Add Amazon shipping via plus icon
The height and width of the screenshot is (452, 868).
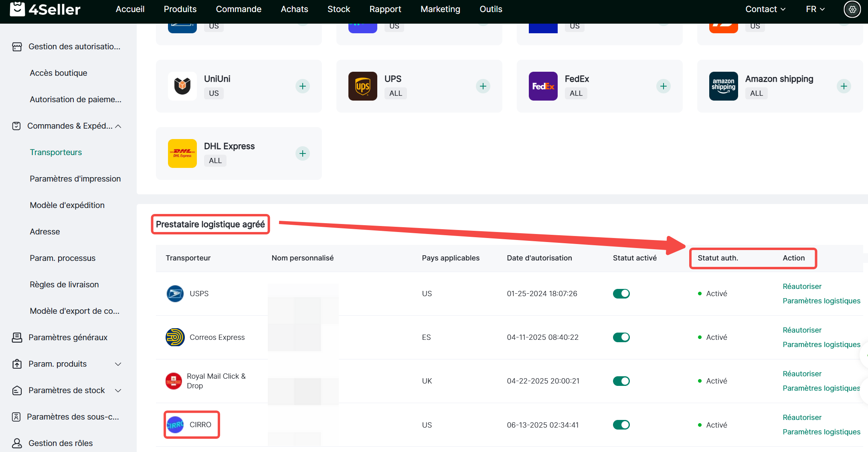click(844, 86)
